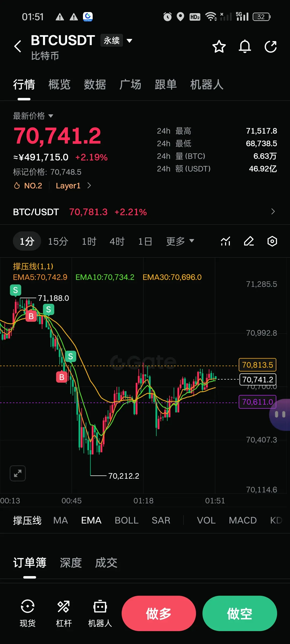The height and width of the screenshot is (644, 290).
Task: Open the 深度 depth tab
Action: pyautogui.click(x=71, y=563)
